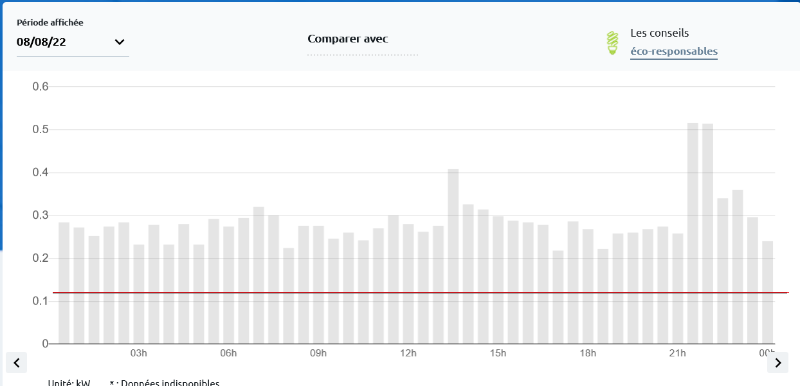Open the éco-responsables advice link
Viewport: 800px width, 386px height.
click(673, 52)
